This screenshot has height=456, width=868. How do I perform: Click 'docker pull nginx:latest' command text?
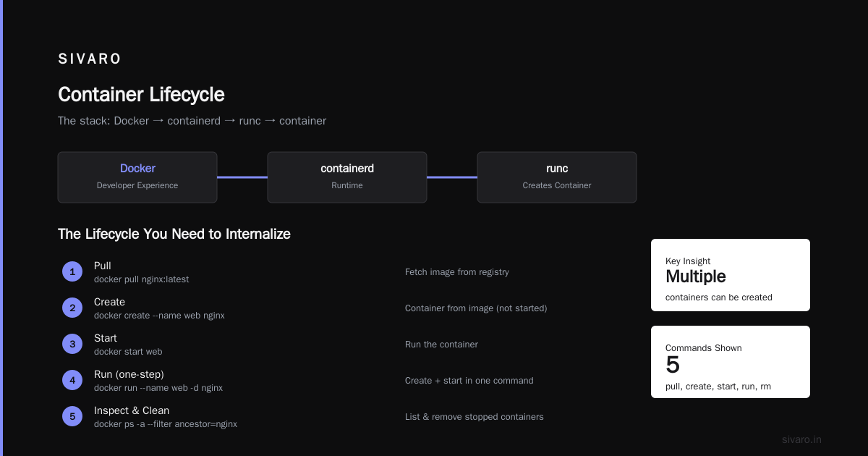tap(142, 279)
